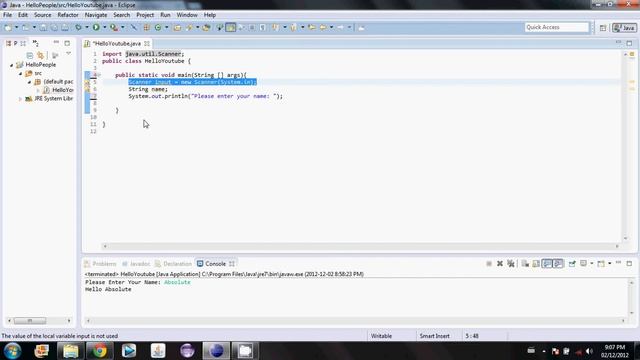Toggle Show Console on Standard Out
The height and width of the screenshot is (360, 640).
tap(547, 264)
